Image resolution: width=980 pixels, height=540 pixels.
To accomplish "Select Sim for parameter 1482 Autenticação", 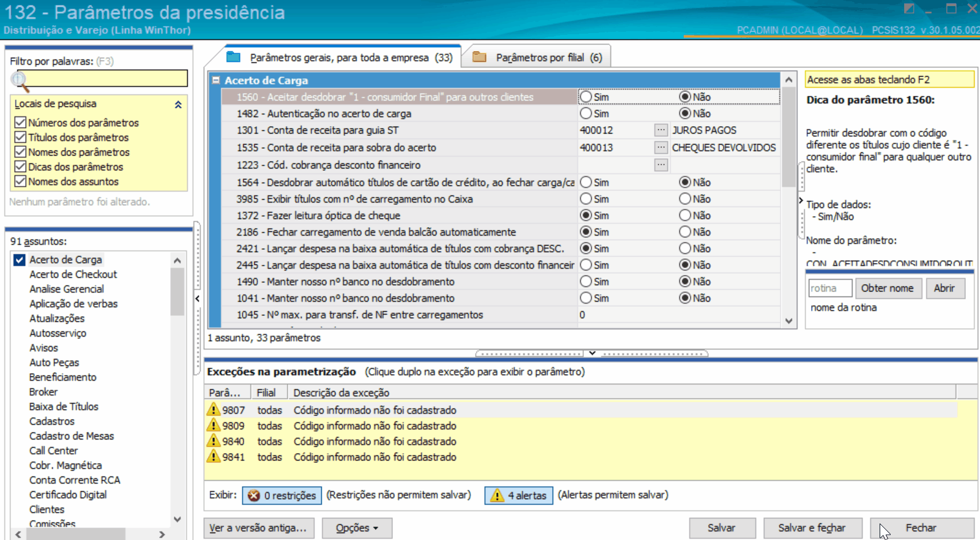I will 586,113.
